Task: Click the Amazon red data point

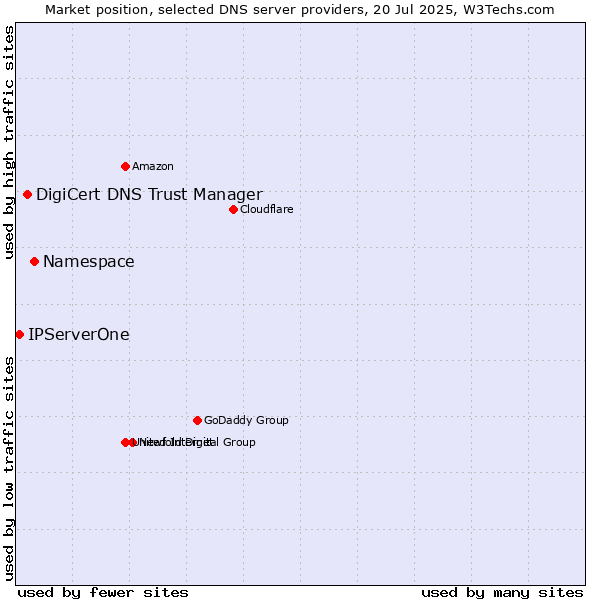Action: [125, 166]
